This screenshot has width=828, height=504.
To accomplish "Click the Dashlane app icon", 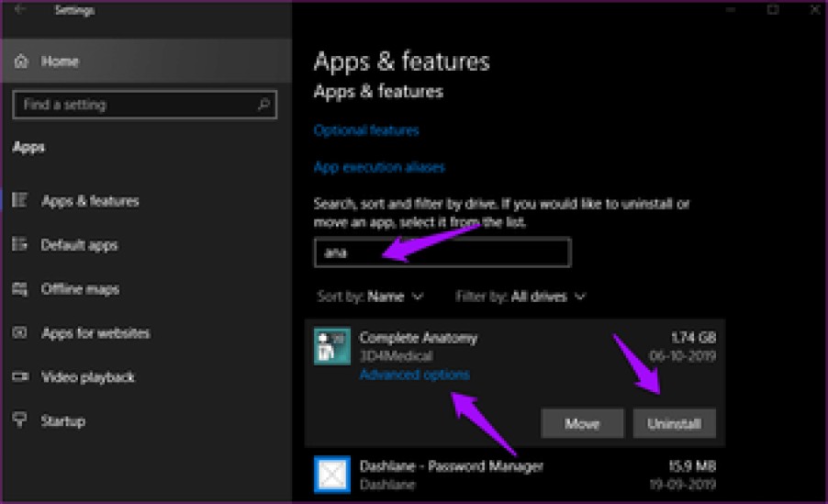I will (332, 475).
